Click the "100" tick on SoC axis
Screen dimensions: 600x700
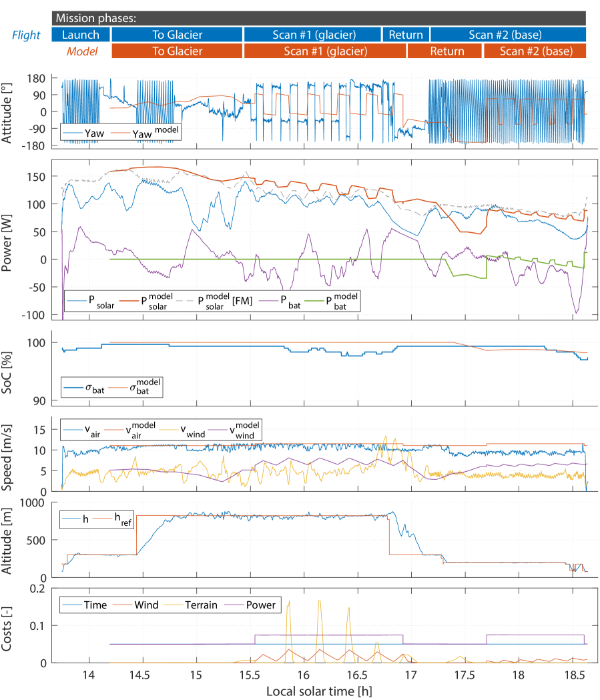tap(36, 343)
